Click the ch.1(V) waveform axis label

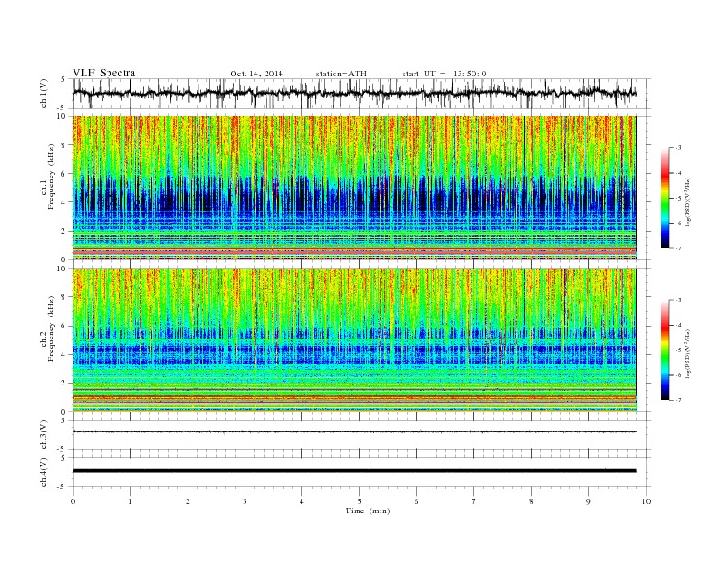pyautogui.click(x=44, y=95)
